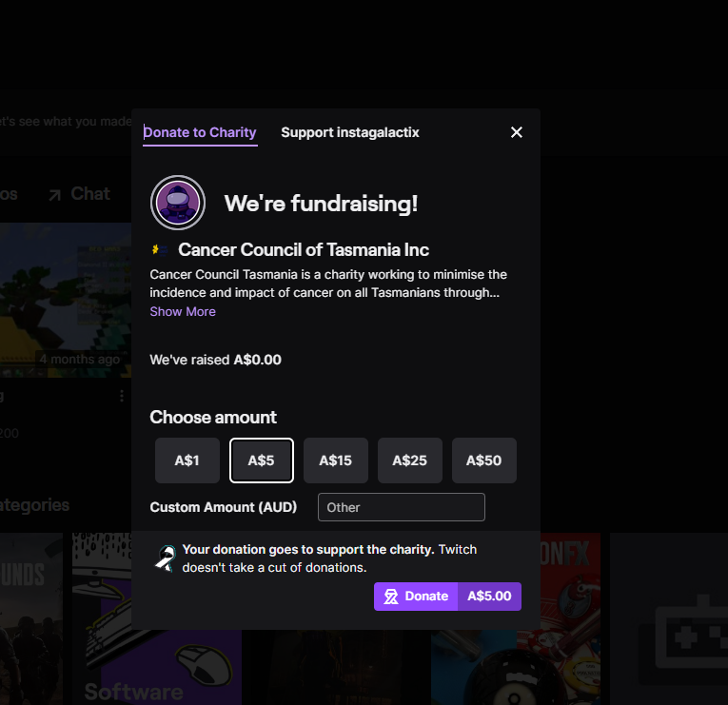
Task: Click the charity ribbon icon on Donate button
Action: point(391,597)
